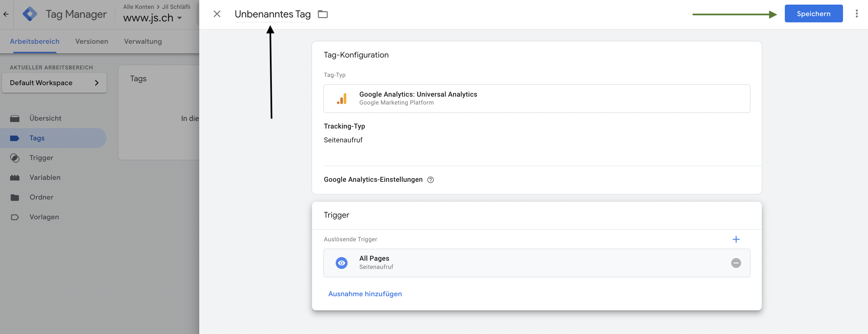
Task: Edit the Unbenanntes Tag name field
Action: 273,14
